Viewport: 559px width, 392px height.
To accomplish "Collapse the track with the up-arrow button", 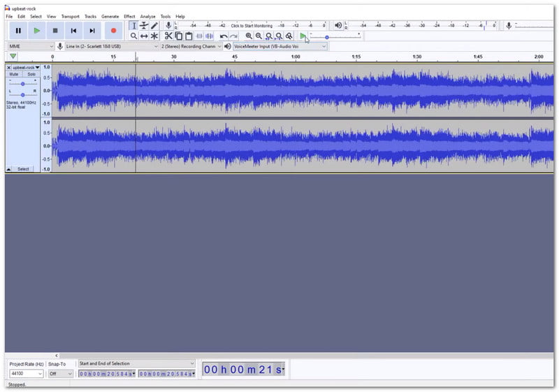I will pyautogui.click(x=9, y=169).
